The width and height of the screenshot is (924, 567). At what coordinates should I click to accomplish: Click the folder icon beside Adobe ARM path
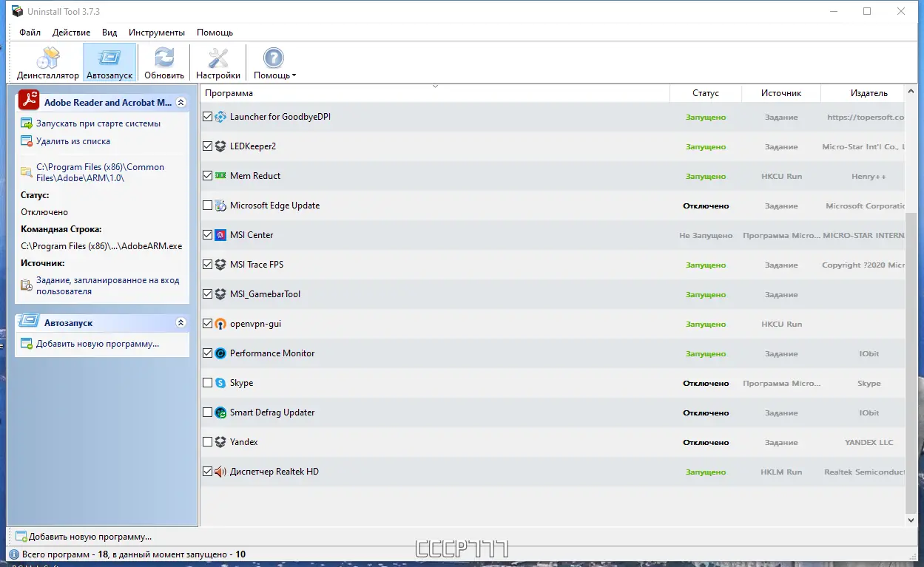[27, 172]
